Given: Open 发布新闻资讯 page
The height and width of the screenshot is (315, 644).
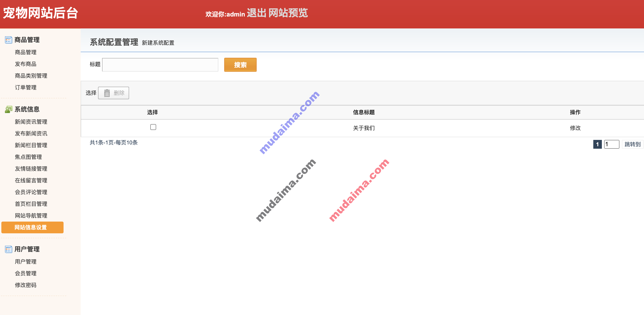Looking at the screenshot, I should click(31, 133).
